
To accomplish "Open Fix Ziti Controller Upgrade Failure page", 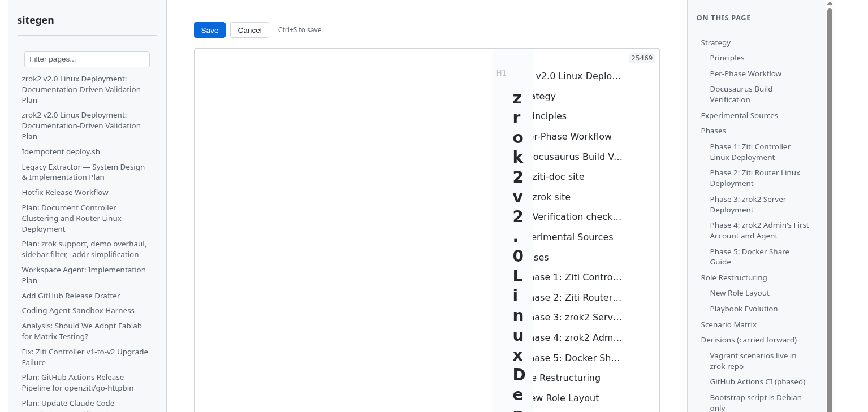I will [85, 357].
